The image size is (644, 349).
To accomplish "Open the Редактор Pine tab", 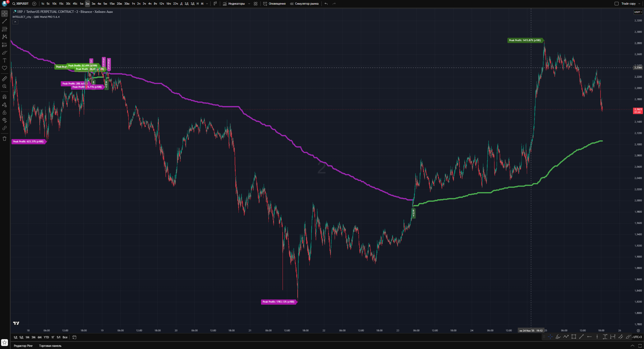I will pyautogui.click(x=23, y=346).
